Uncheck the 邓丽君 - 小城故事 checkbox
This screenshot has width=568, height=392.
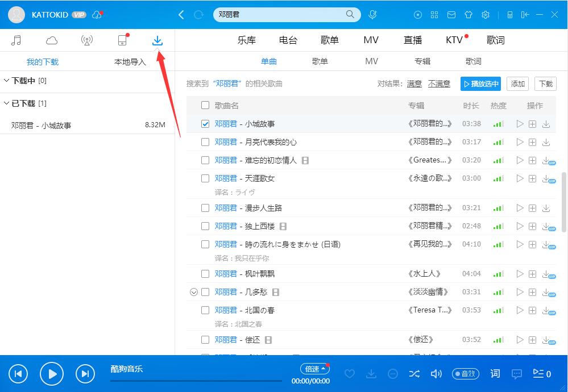click(x=205, y=124)
